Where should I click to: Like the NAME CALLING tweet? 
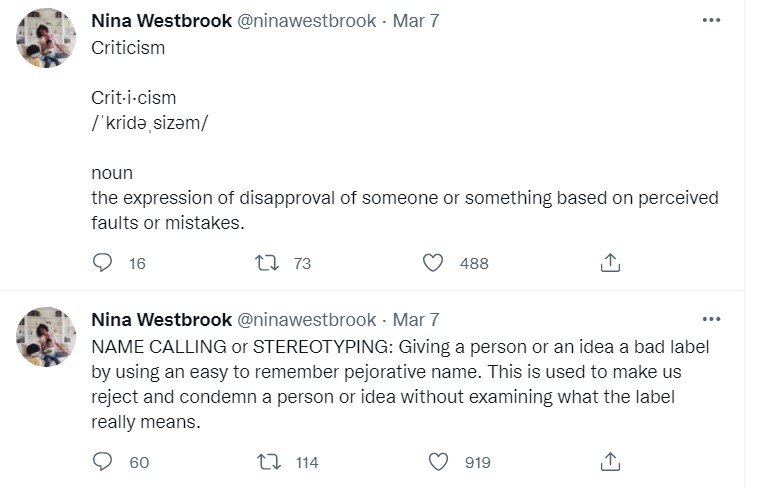(x=437, y=462)
